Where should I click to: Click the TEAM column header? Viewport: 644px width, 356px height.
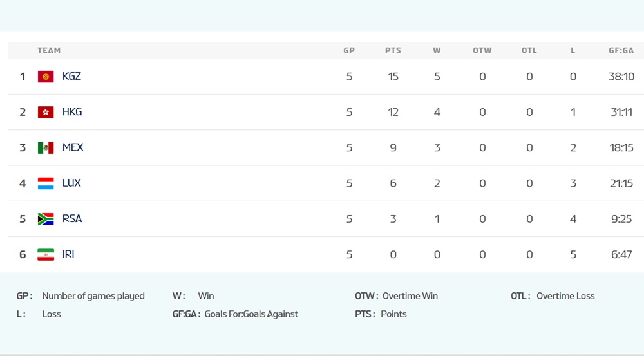49,50
